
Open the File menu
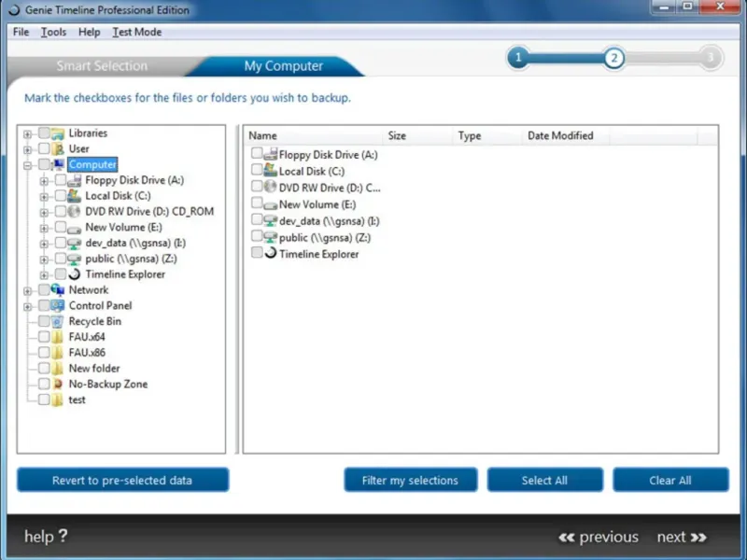click(21, 32)
